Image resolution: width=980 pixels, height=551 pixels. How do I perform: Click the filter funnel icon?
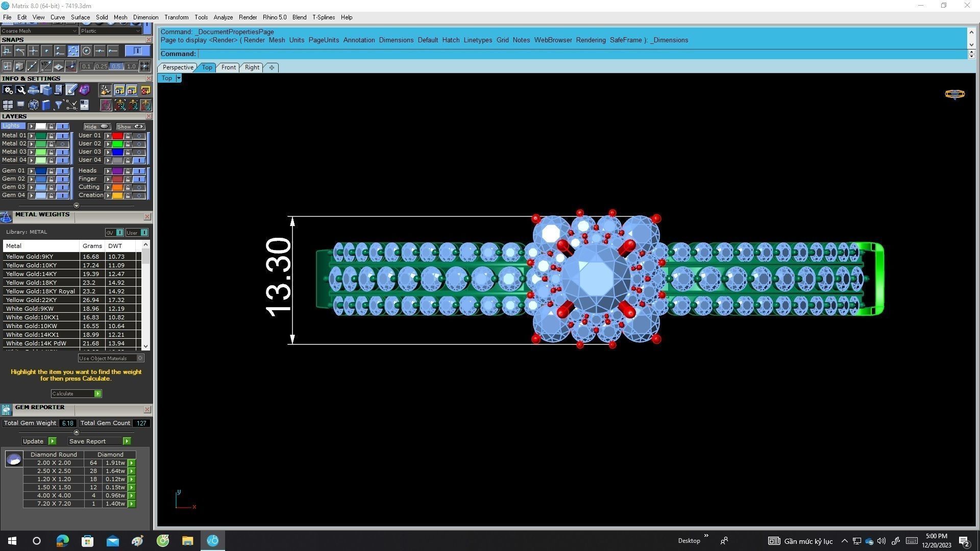tap(58, 105)
